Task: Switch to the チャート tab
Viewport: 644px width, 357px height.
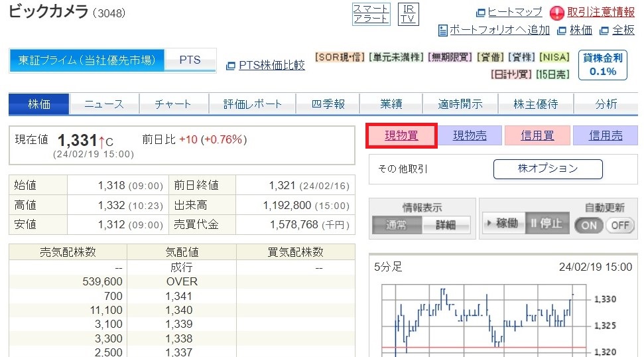Action: 174,104
